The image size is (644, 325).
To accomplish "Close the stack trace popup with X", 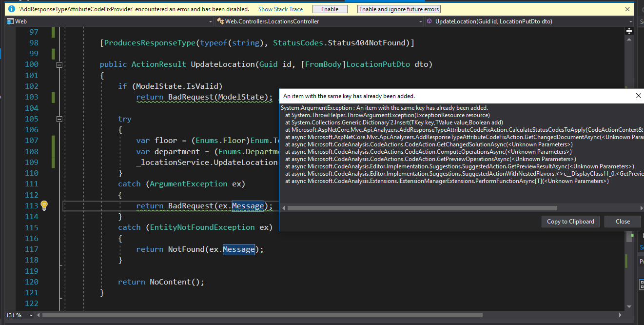I will [639, 96].
